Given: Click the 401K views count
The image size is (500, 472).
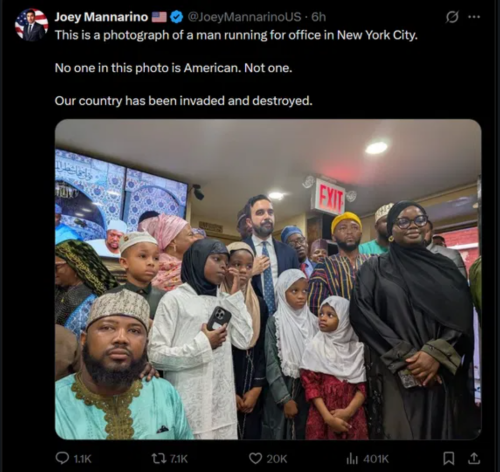Looking at the screenshot, I should pyautogui.click(x=376, y=459).
